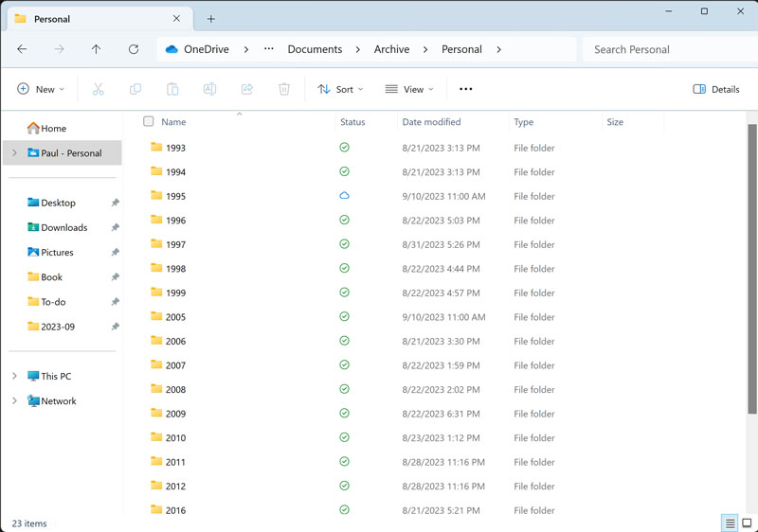Toggle the Details pane
Viewport: 758px width, 532px height.
(716, 89)
